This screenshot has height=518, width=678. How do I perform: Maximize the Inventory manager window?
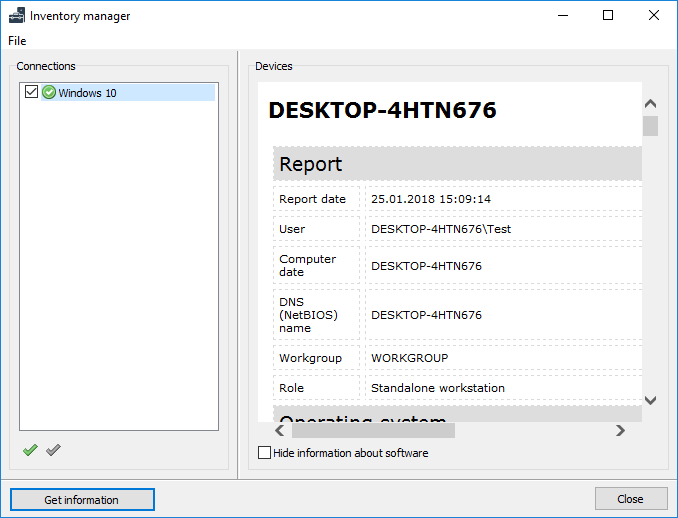608,16
